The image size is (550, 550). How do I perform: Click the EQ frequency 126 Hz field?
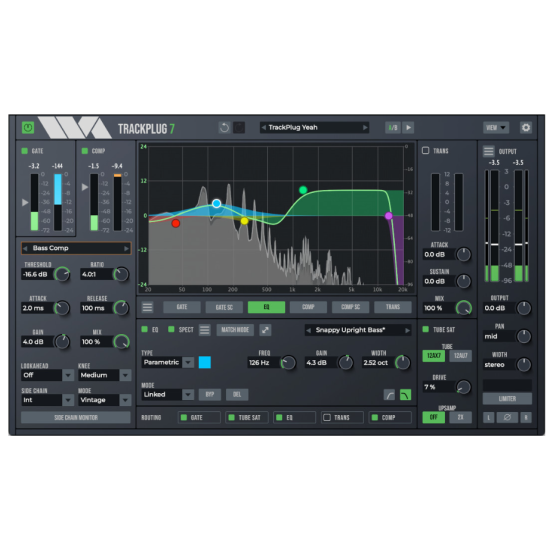264,363
